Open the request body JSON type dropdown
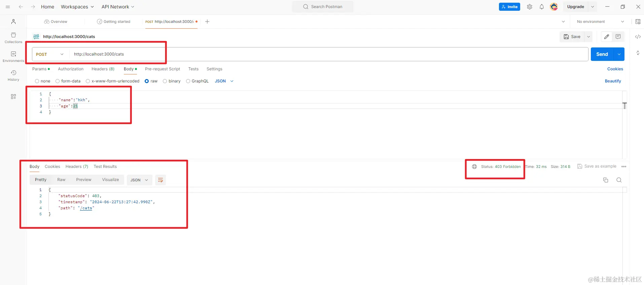Viewport: 644px width, 285px height. (224, 81)
